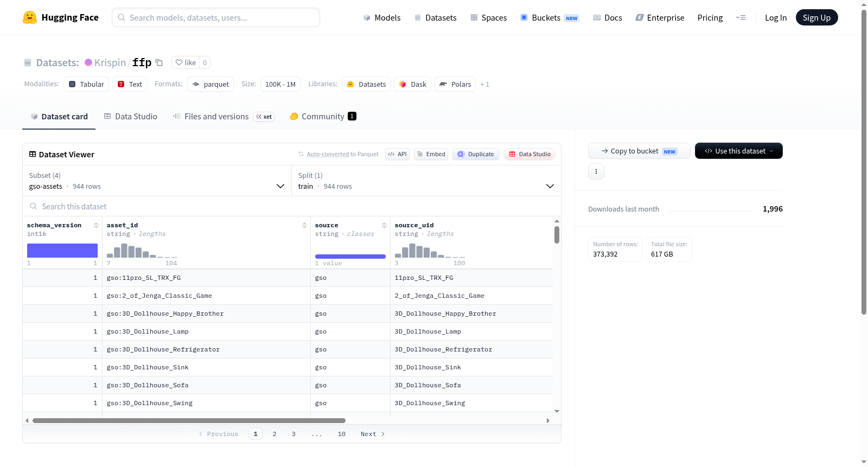Image resolution: width=868 pixels, height=467 pixels.
Task: Go to page 2 of results
Action: pyautogui.click(x=275, y=434)
